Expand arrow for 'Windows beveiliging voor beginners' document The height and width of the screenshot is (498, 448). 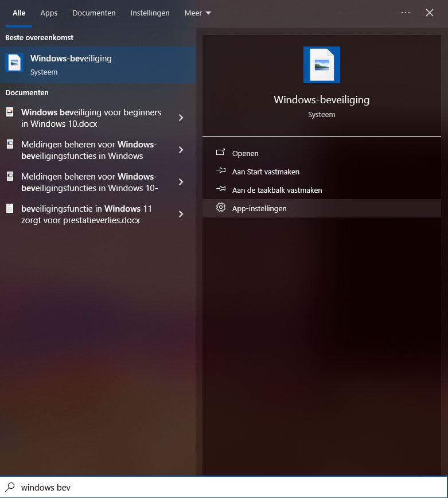pos(181,118)
